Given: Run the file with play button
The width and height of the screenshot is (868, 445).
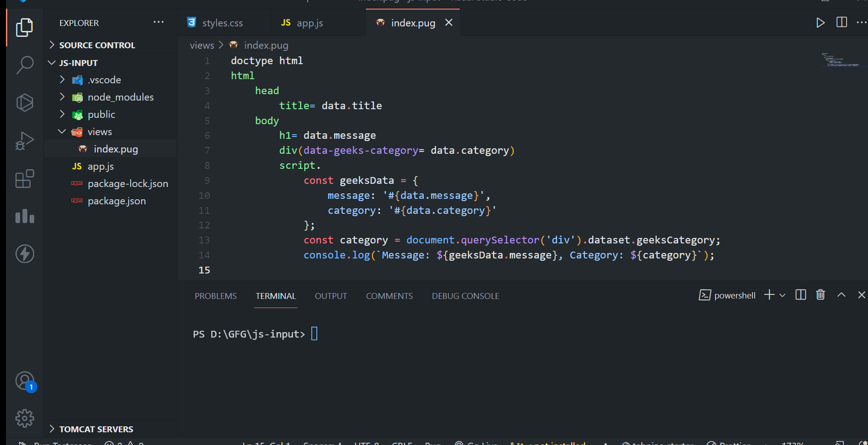Looking at the screenshot, I should (820, 23).
